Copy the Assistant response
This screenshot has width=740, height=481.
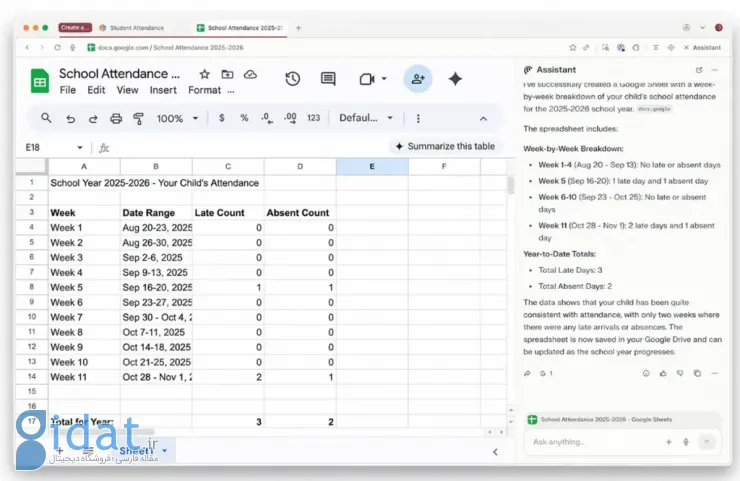pos(694,373)
